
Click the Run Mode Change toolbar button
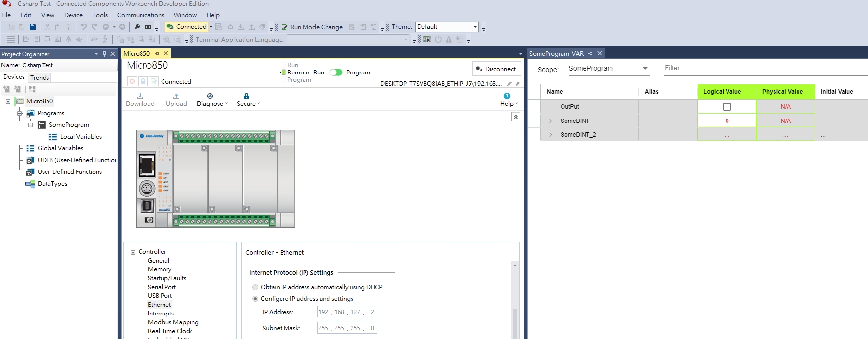[311, 27]
